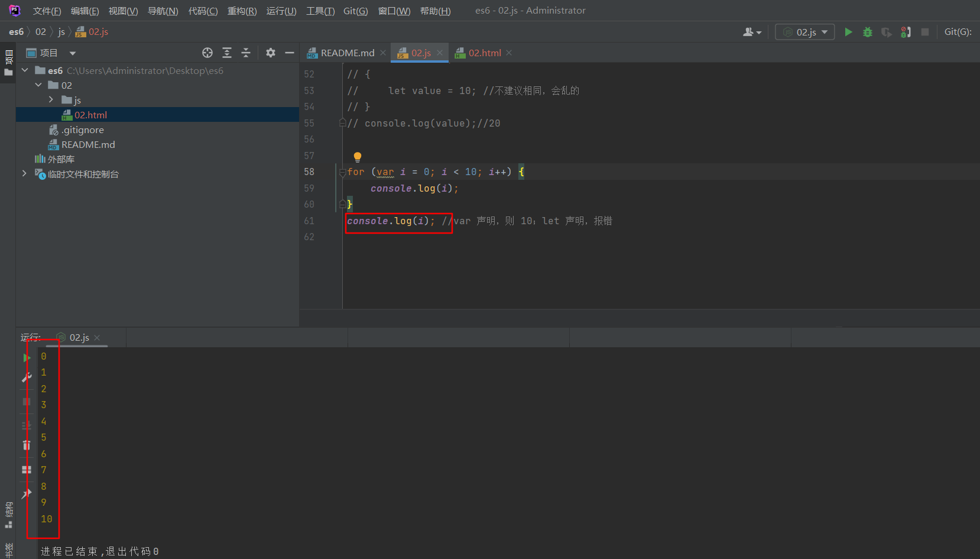Open the Structure tool window sidebar button

coord(8,515)
